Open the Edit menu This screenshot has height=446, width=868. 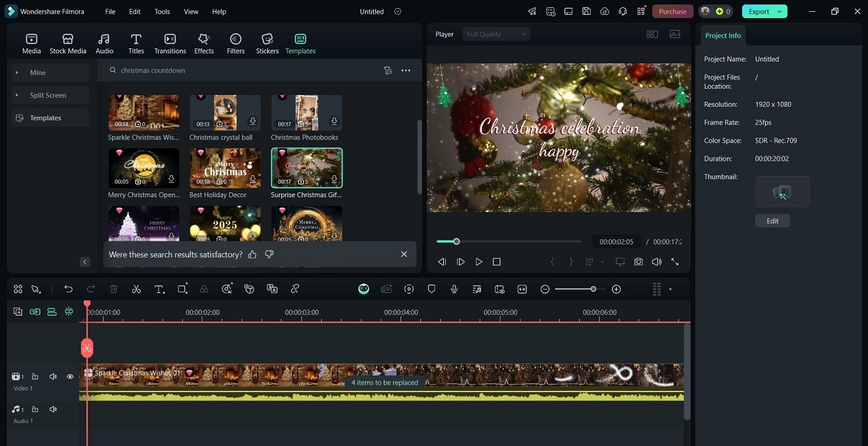tap(135, 12)
